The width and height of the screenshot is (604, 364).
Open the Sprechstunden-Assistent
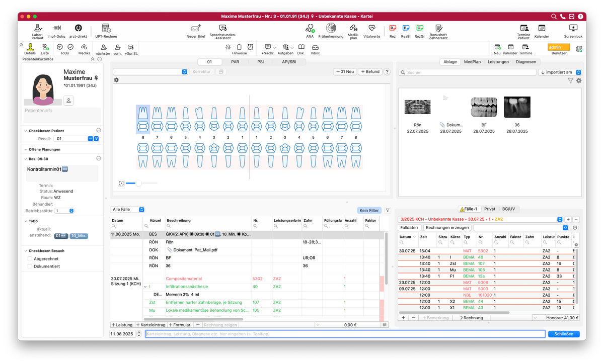click(223, 30)
